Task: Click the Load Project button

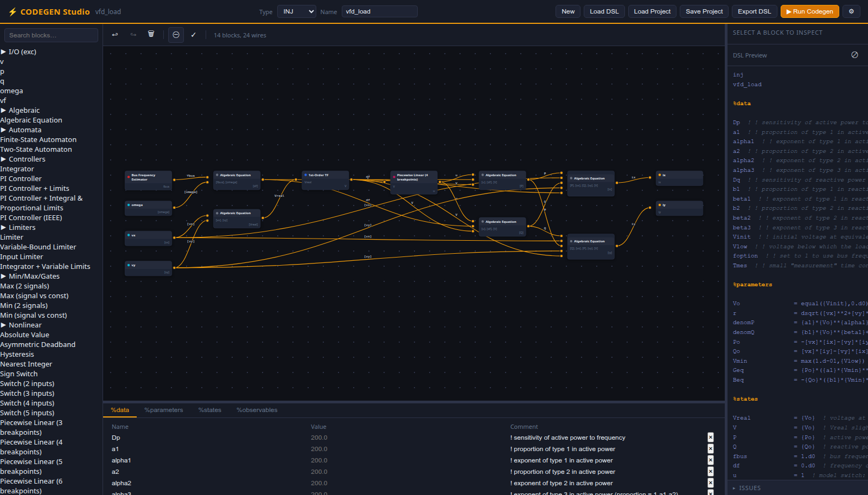Action: click(652, 11)
